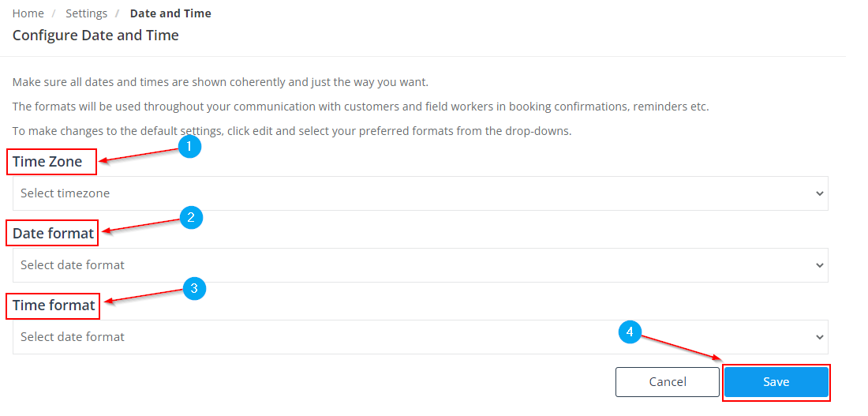Click the Time format field label
This screenshot has width=868, height=416.
pyautogui.click(x=54, y=305)
